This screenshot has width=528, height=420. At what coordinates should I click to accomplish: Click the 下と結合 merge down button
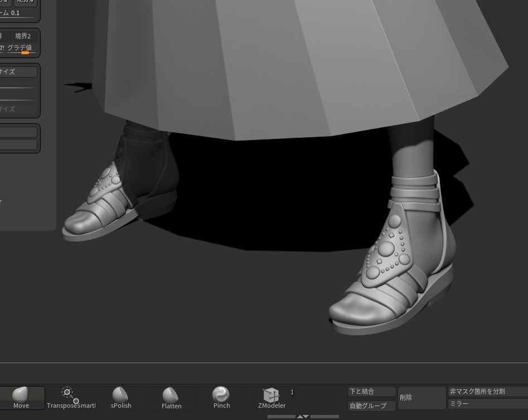[371, 392]
